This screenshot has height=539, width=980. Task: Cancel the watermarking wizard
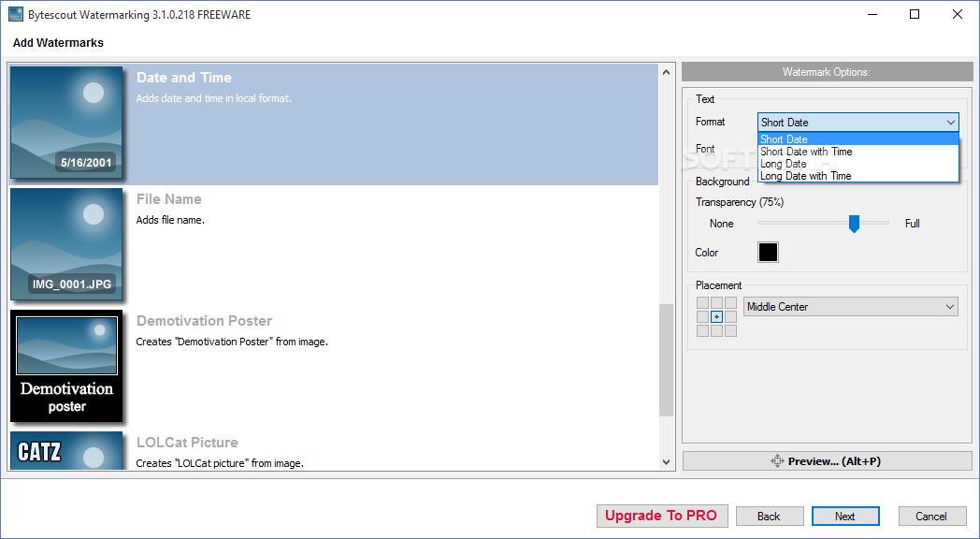(x=932, y=517)
